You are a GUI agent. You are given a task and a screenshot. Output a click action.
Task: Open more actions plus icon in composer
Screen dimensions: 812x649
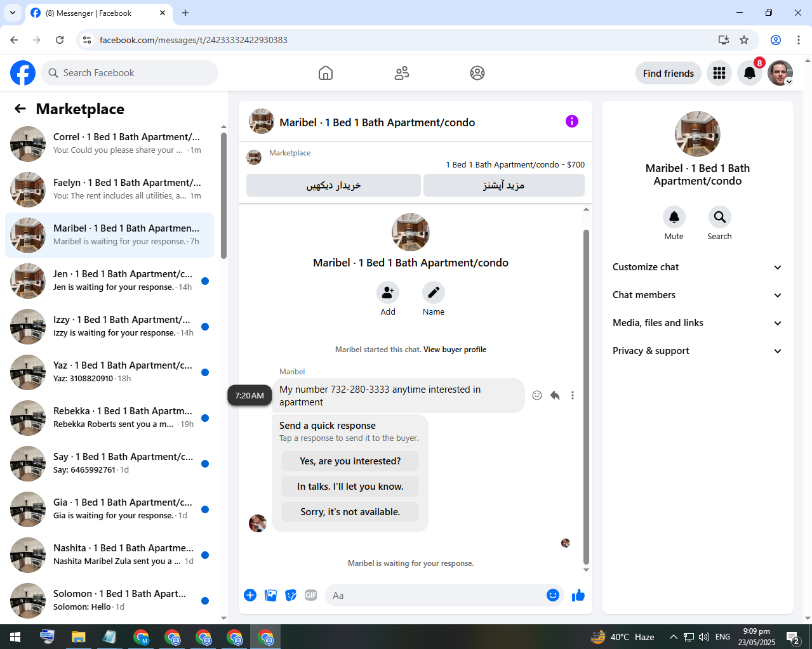(250, 595)
